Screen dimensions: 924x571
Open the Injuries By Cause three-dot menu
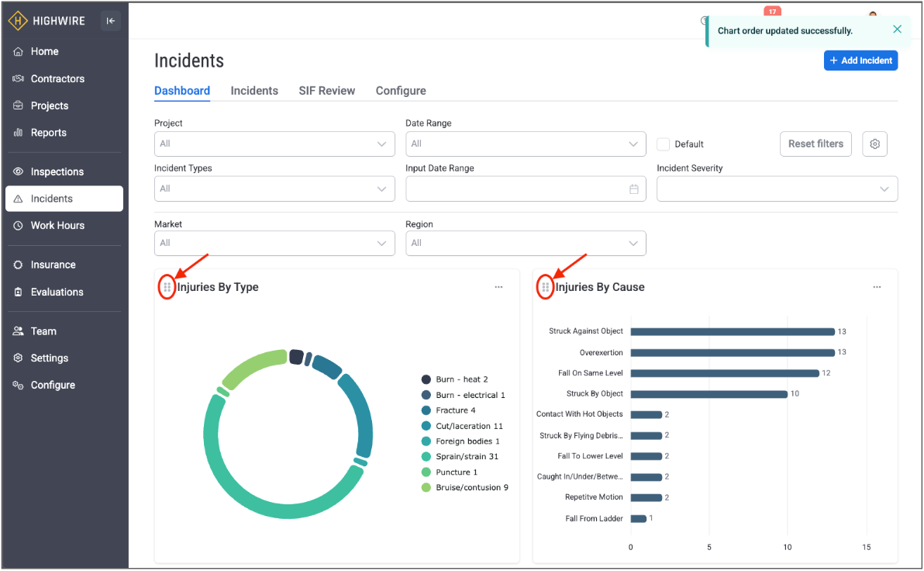pos(877,287)
